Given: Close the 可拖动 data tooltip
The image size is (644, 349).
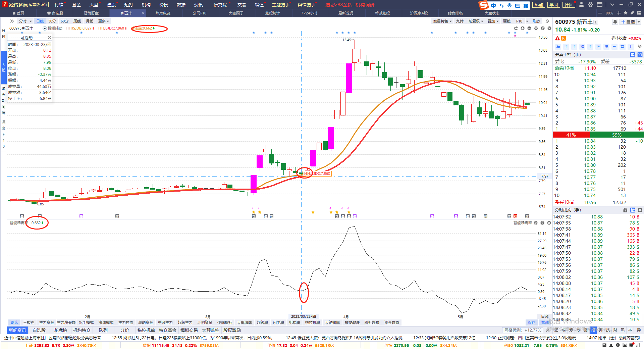Looking at the screenshot, I should point(49,38).
